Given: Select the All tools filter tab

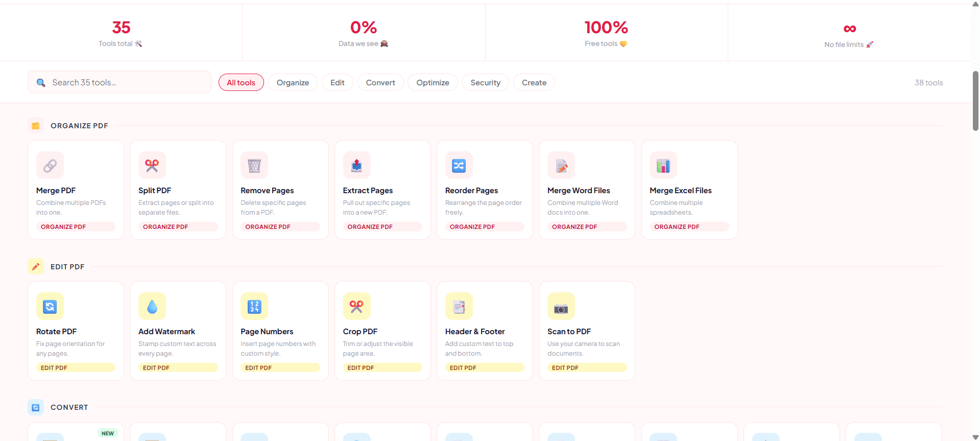Looking at the screenshot, I should point(241,82).
